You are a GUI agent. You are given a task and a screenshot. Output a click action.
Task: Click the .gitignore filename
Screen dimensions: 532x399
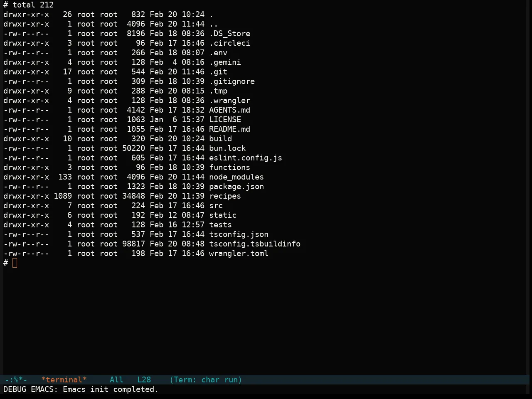point(232,81)
